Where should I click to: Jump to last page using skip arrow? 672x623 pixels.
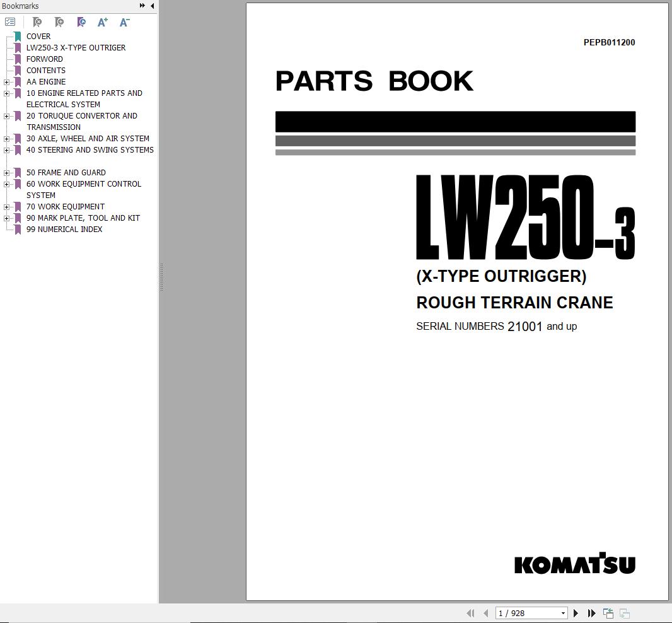click(x=591, y=612)
